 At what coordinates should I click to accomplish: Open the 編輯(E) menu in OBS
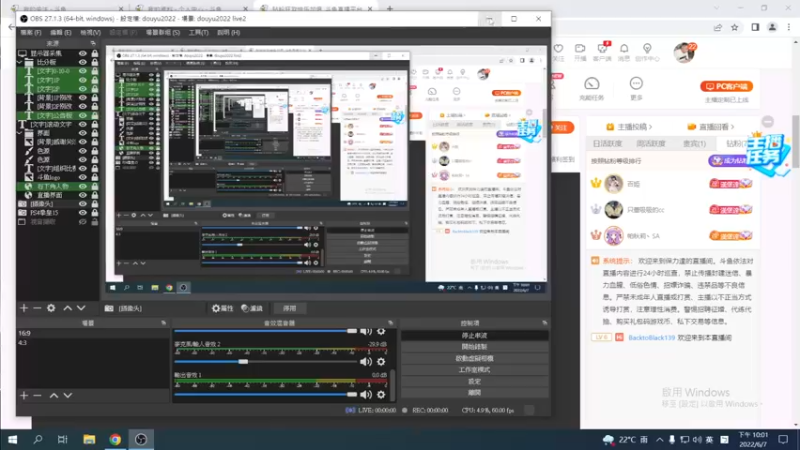(x=60, y=32)
